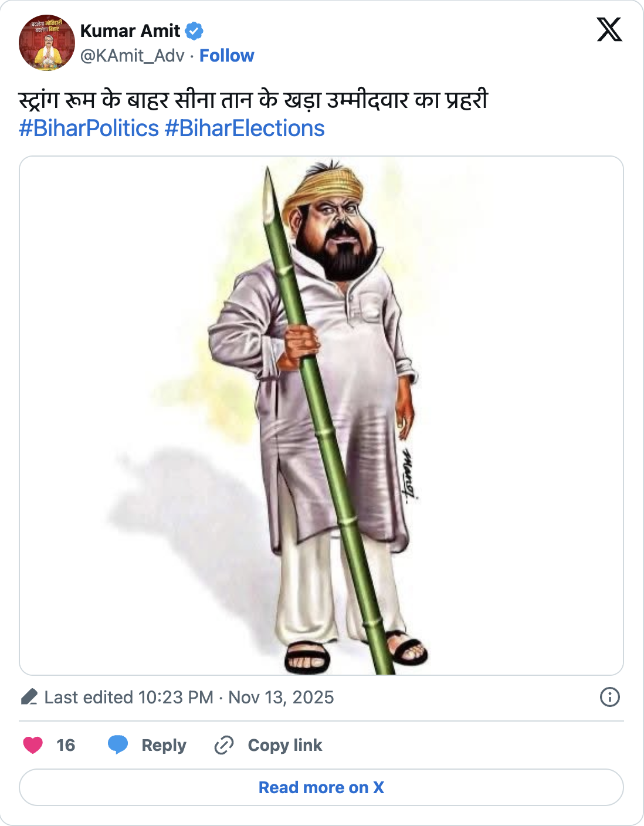This screenshot has width=644, height=826.
Task: Click the Copy link label text
Action: [285, 744]
